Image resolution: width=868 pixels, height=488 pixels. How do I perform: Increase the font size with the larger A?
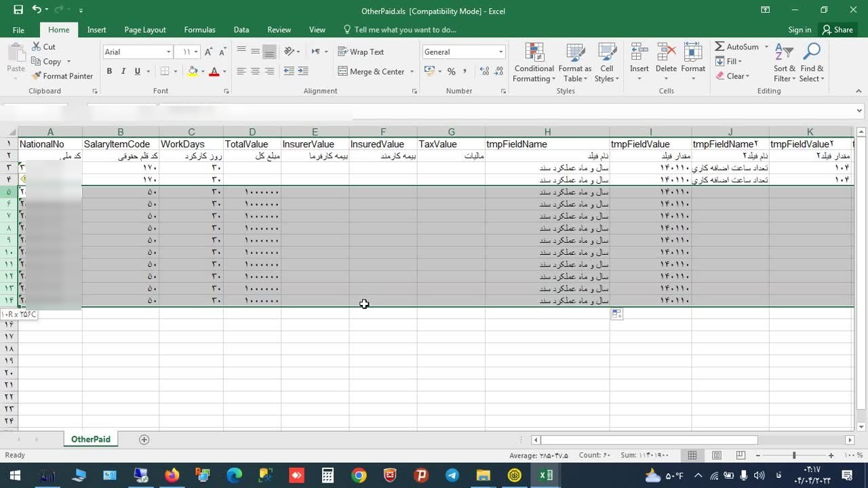point(209,52)
